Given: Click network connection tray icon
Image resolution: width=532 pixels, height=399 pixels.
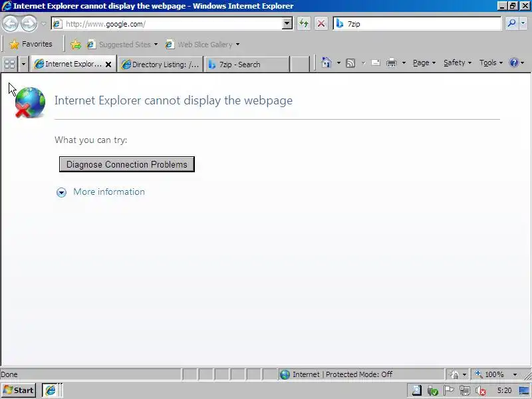Looking at the screenshot, I should coord(465,391).
